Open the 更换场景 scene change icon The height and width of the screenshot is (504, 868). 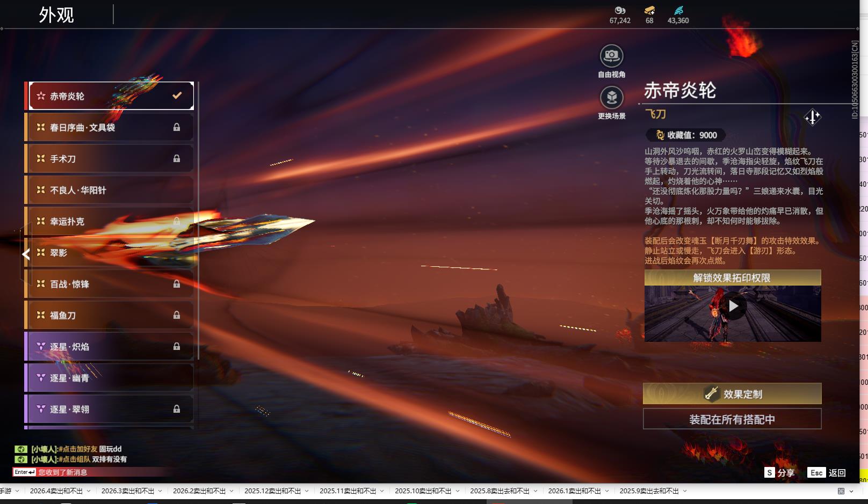point(611,99)
